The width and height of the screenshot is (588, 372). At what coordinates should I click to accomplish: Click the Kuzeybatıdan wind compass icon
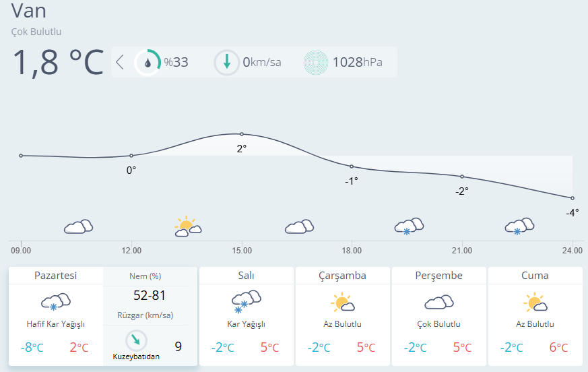[136, 340]
